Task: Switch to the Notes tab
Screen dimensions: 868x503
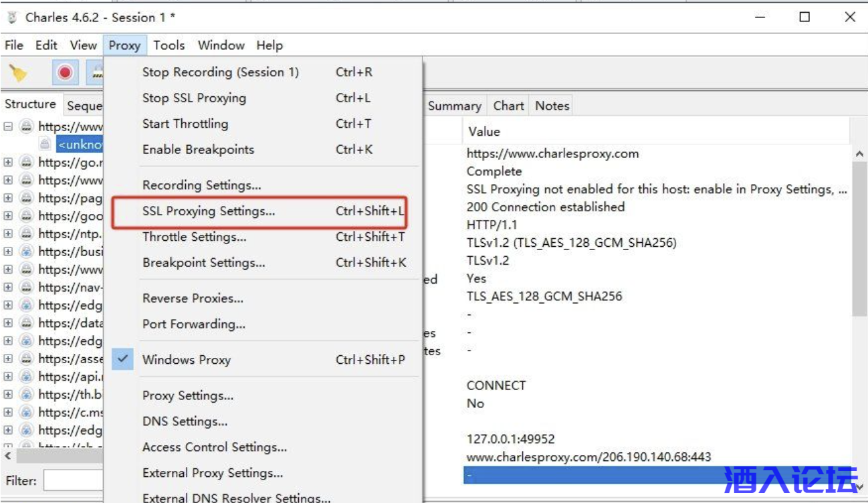Action: coord(552,106)
